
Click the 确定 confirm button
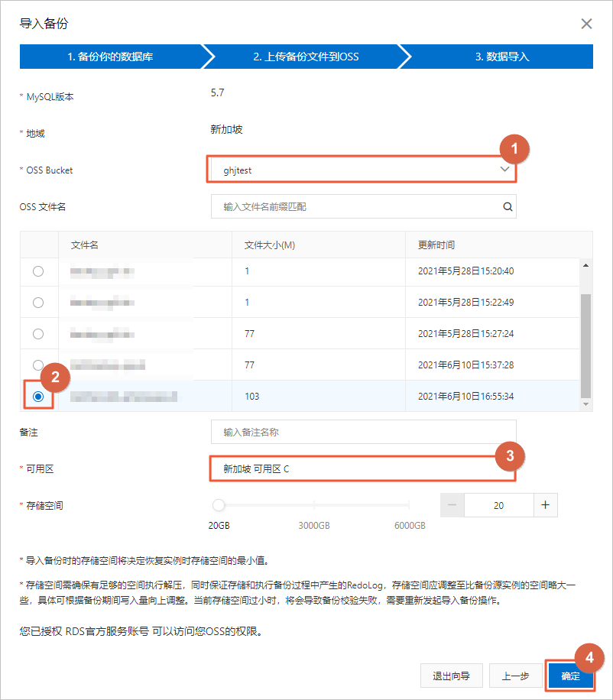click(571, 676)
